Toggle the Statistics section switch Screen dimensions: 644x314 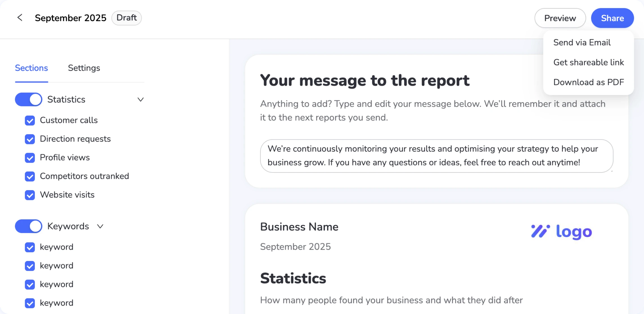(29, 100)
